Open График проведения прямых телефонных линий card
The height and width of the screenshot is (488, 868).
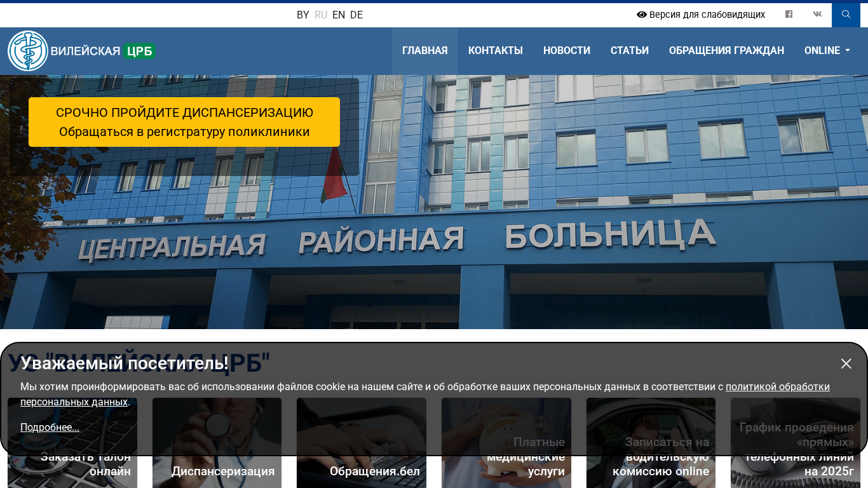click(796, 443)
